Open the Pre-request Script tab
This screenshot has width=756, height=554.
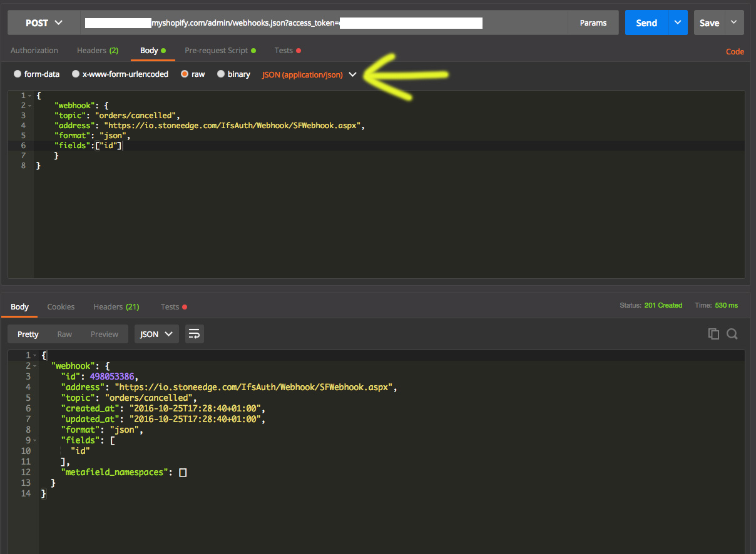pyautogui.click(x=220, y=51)
